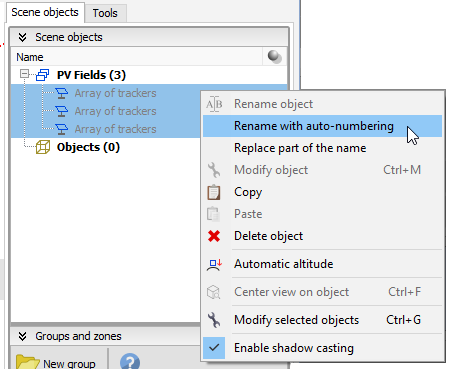This screenshot has height=369, width=449.
Task: Click the Automatic altitude icon
Action: point(214,265)
